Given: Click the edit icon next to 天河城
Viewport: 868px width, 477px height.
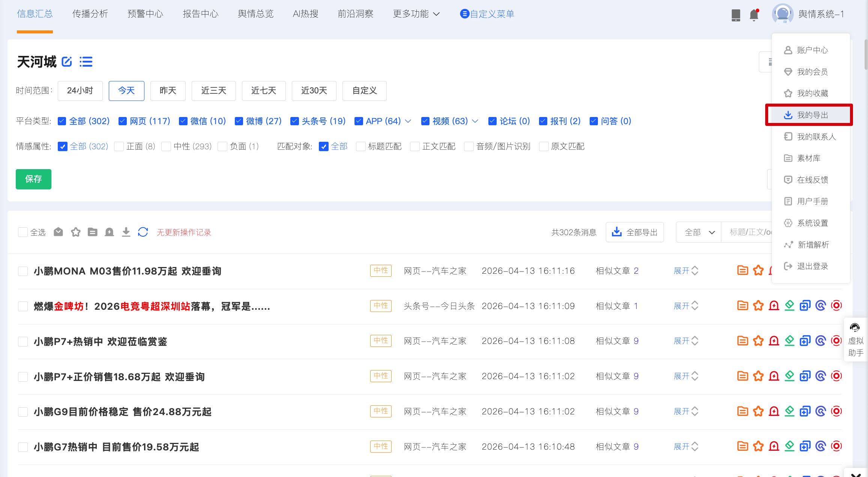Looking at the screenshot, I should (67, 61).
